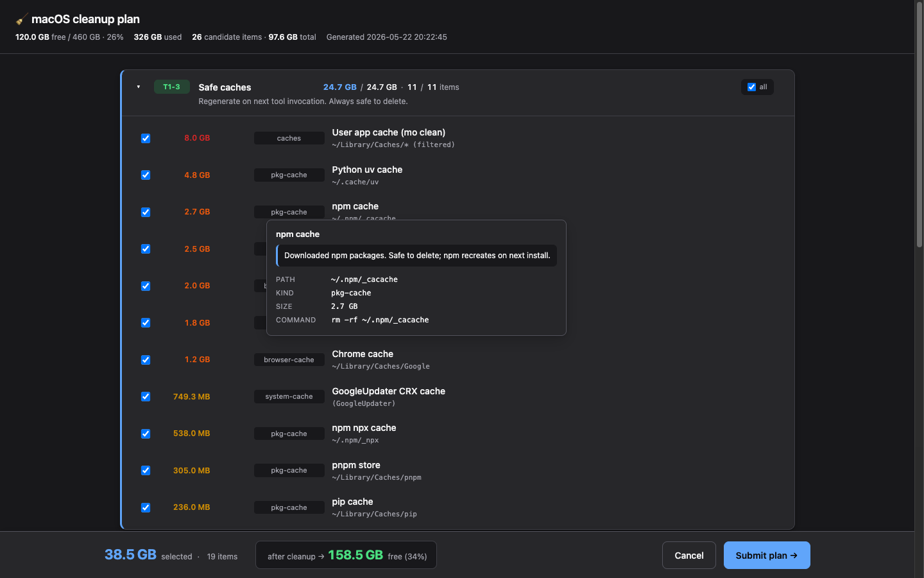The image size is (924, 578).
Task: Uncheck the pip cache checkbox
Action: point(146,507)
